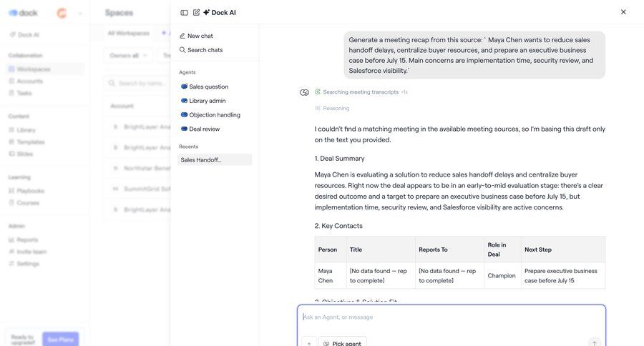Choose the Deal review agent
The image size is (644, 346).
[x=200, y=129]
